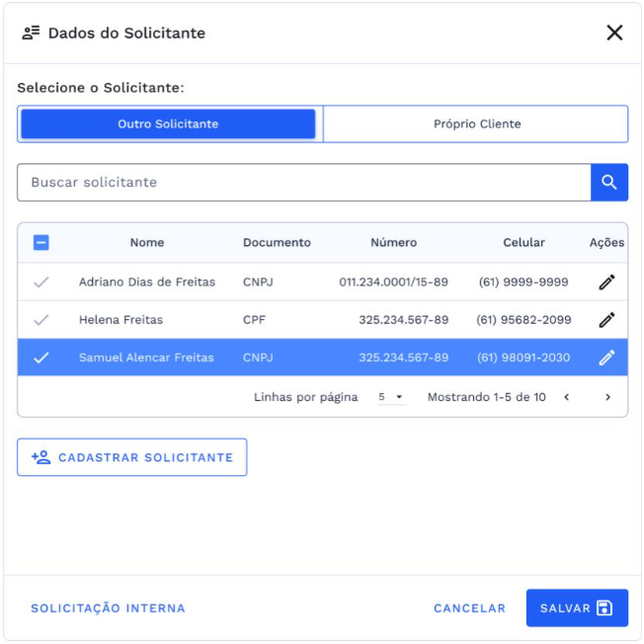Open the Linhas por página dropdown
This screenshot has width=644, height=644.
click(391, 397)
